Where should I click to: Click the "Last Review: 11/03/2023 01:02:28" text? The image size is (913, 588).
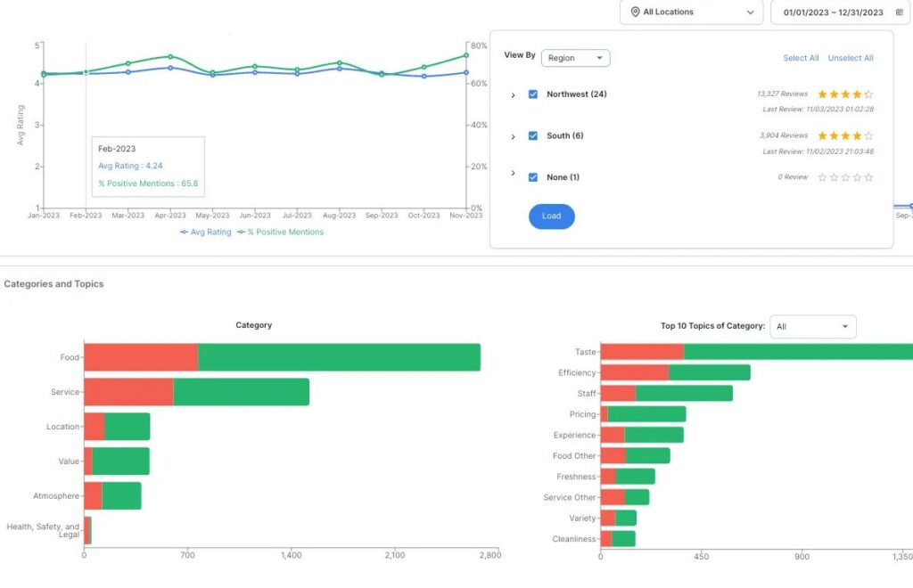pos(818,110)
